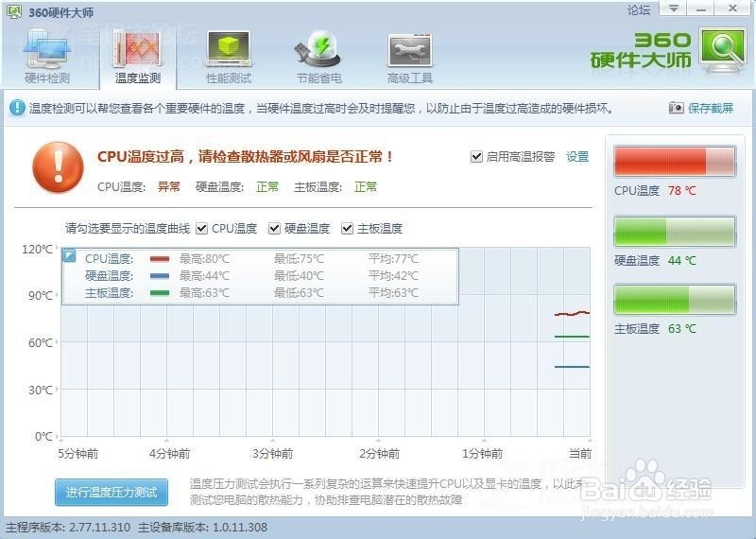Screen dimensions: 756x539
Task: Click the 平均:42℃ hard disk value
Action: (x=393, y=276)
